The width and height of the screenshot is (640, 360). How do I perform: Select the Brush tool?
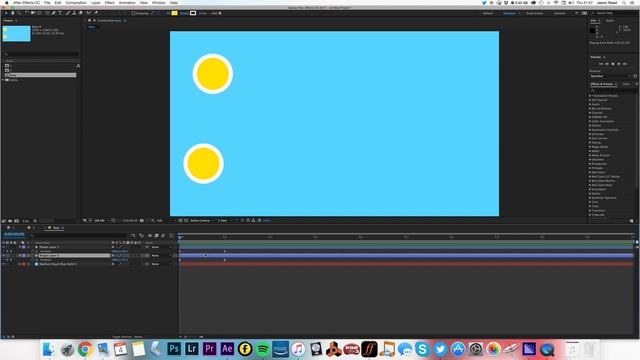pos(67,13)
